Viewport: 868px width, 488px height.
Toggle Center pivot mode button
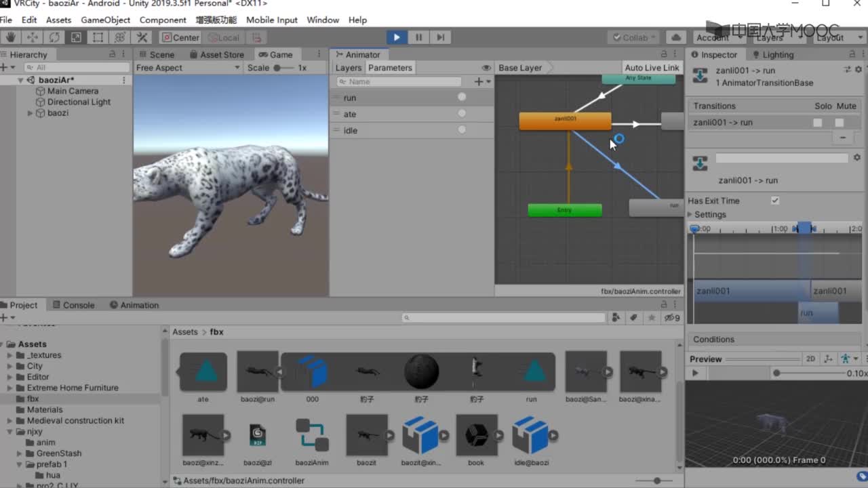(180, 37)
